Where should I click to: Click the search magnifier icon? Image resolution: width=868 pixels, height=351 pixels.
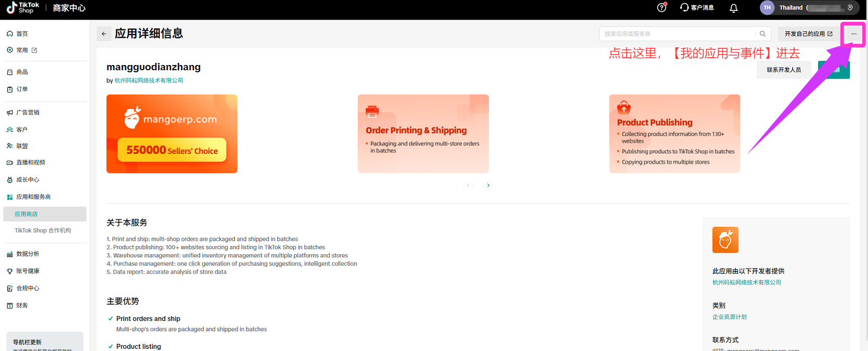[x=762, y=34]
